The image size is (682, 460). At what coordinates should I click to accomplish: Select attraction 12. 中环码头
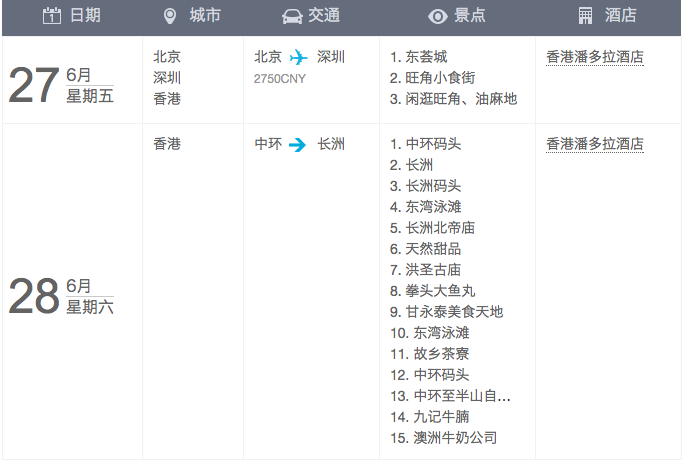(x=430, y=375)
